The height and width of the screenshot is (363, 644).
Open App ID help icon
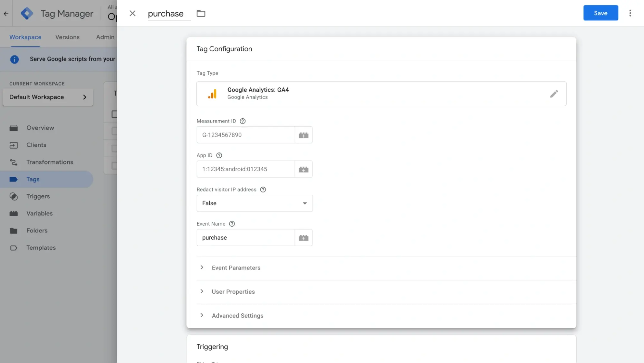tap(219, 155)
